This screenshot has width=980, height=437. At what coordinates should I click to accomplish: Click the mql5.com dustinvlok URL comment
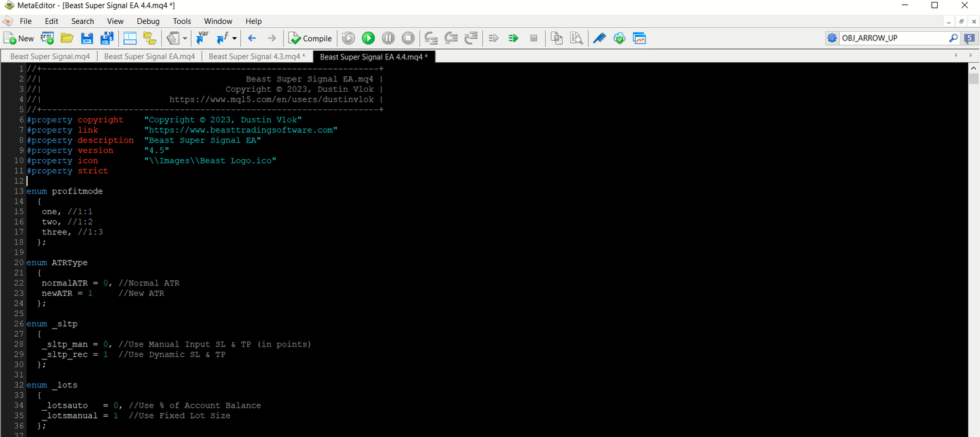tap(271, 99)
